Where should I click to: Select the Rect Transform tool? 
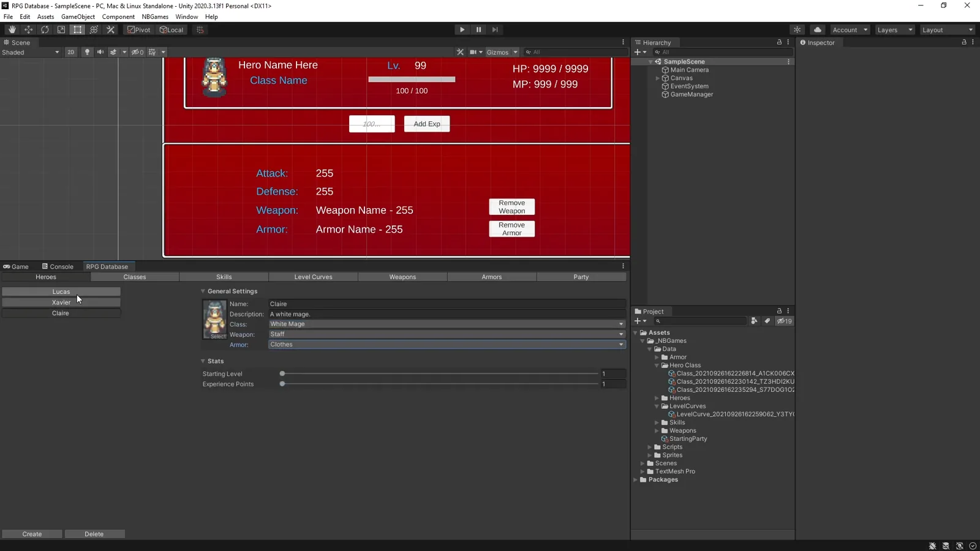coord(77,29)
